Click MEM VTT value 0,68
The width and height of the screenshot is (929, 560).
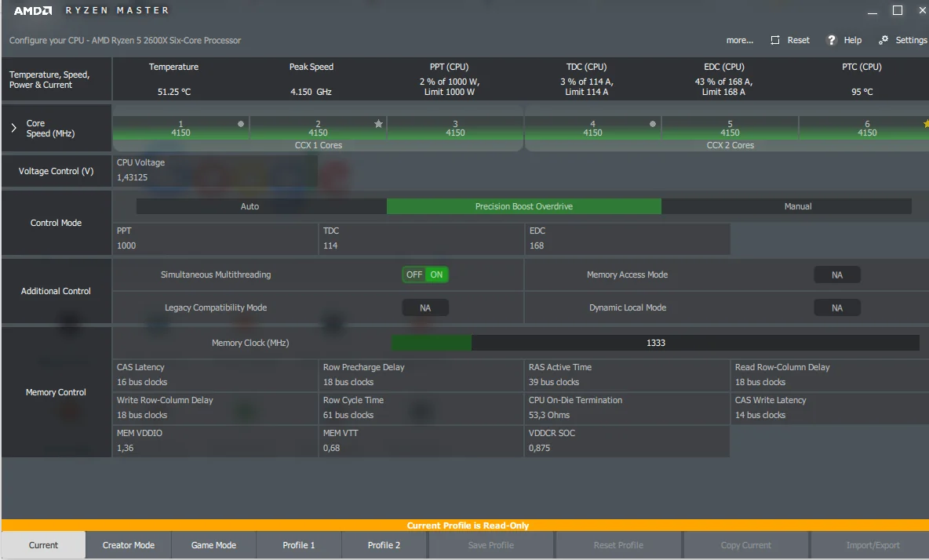click(x=331, y=448)
